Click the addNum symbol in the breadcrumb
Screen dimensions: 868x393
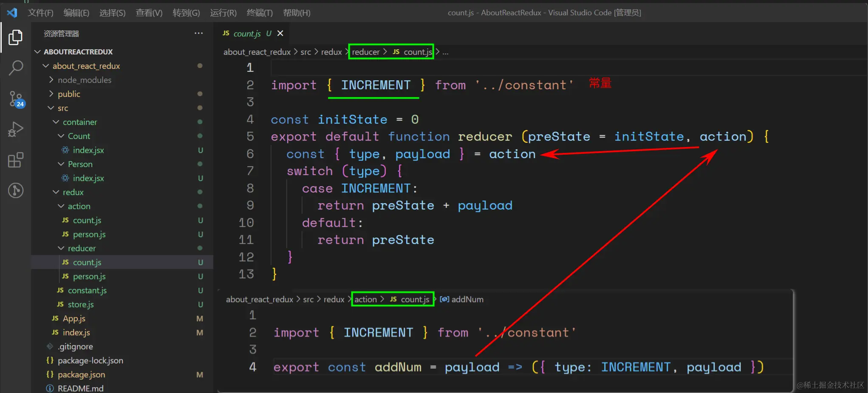462,299
